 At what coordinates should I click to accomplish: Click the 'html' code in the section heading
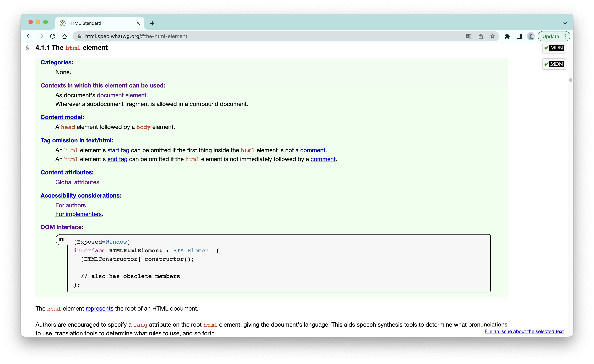73,48
